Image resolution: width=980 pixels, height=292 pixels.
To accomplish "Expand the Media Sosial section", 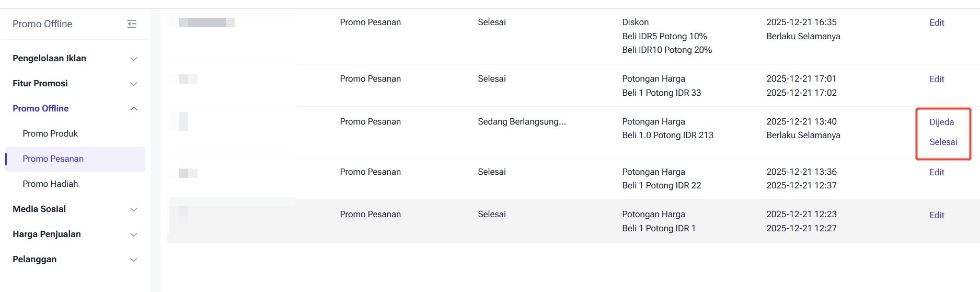I will [133, 209].
